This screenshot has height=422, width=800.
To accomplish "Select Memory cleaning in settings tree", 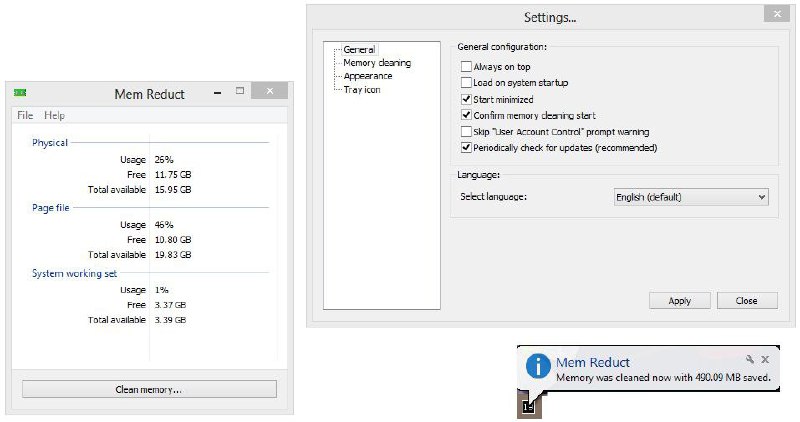I will (x=376, y=63).
